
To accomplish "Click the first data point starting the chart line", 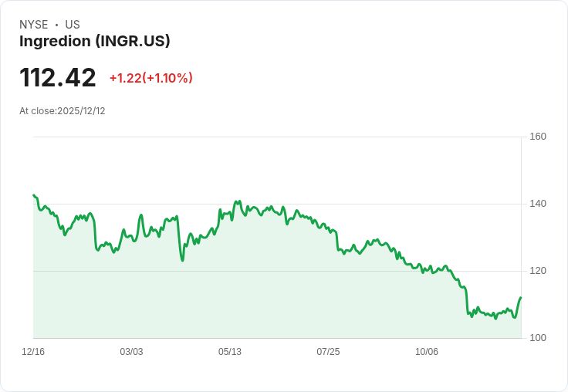I will 33,195.
